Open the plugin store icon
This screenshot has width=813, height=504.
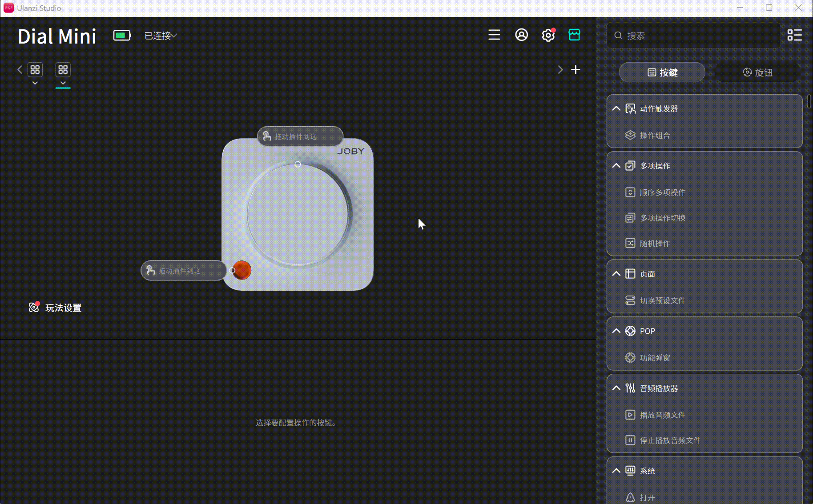(x=574, y=35)
